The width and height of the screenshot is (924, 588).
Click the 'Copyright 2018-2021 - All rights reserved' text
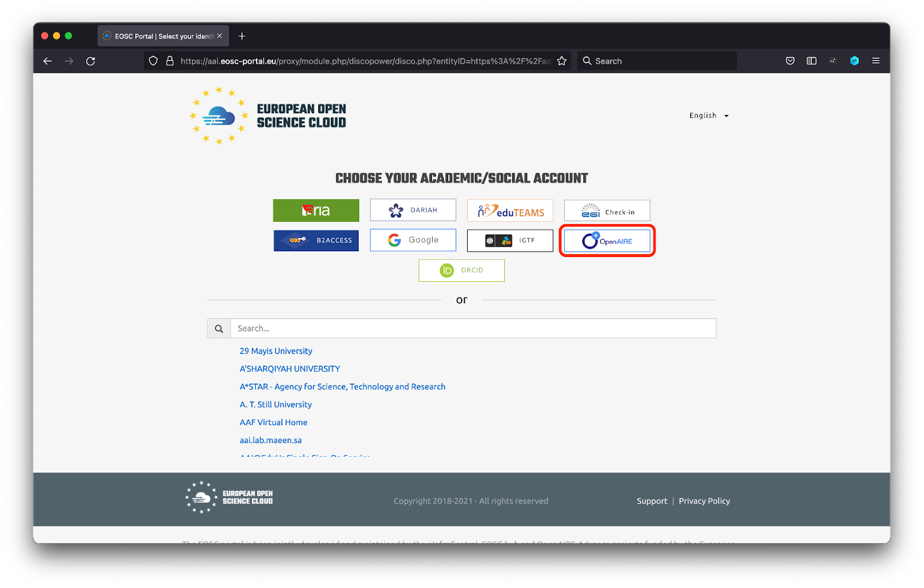click(x=471, y=501)
